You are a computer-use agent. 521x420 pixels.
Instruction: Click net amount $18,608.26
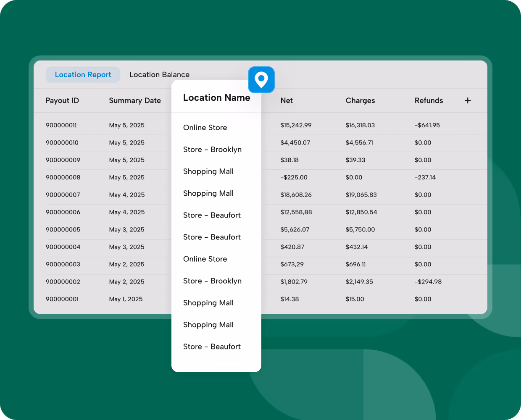pyautogui.click(x=296, y=195)
